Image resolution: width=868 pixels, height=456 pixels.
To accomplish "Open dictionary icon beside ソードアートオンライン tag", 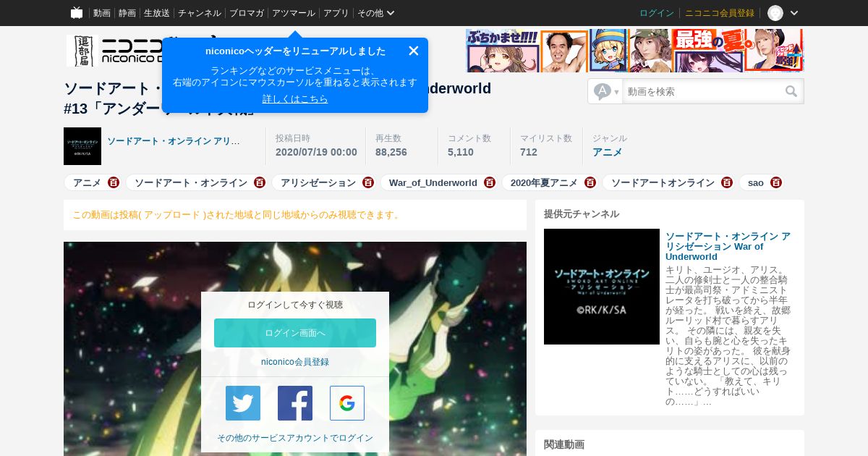I will tap(727, 182).
